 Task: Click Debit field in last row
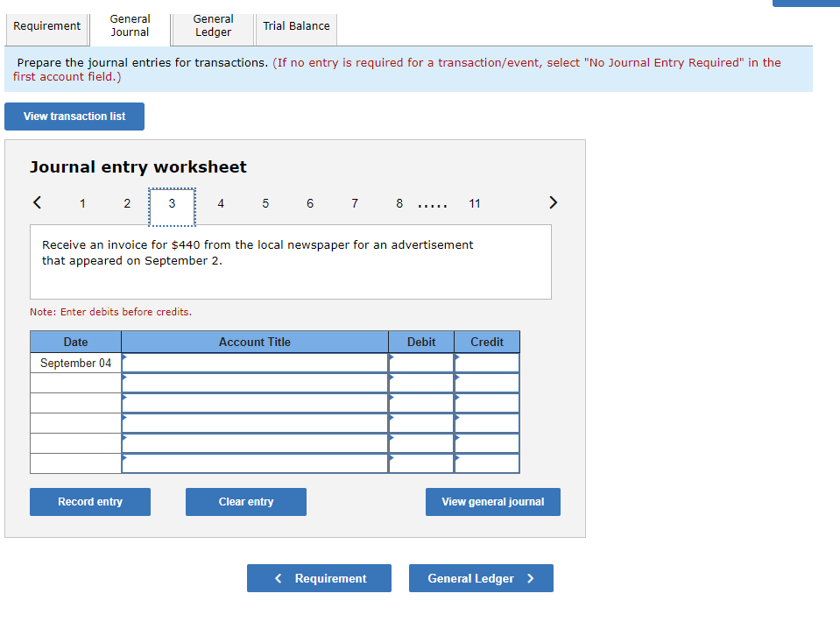421,463
